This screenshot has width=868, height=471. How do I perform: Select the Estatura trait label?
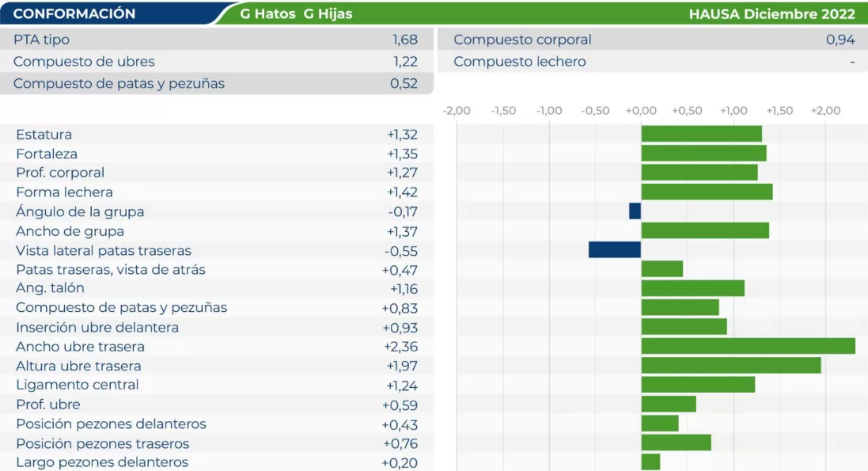point(44,135)
